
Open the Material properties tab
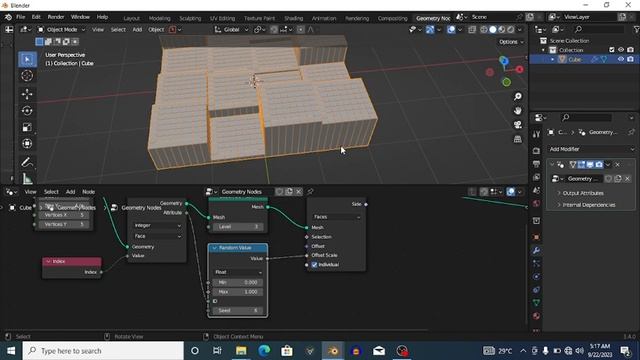click(536, 316)
